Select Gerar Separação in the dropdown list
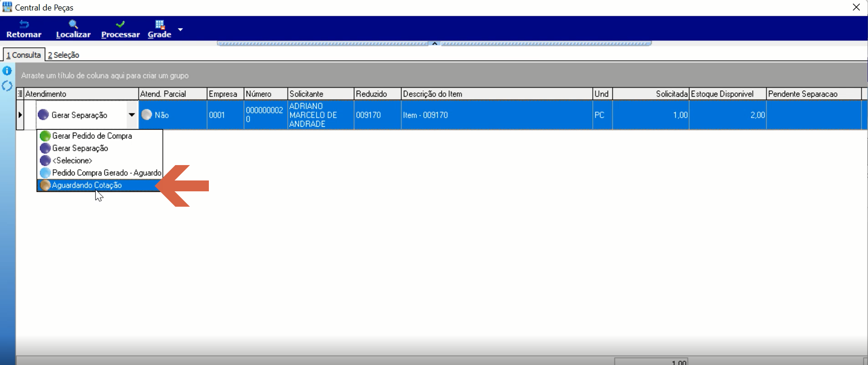 tap(99, 148)
